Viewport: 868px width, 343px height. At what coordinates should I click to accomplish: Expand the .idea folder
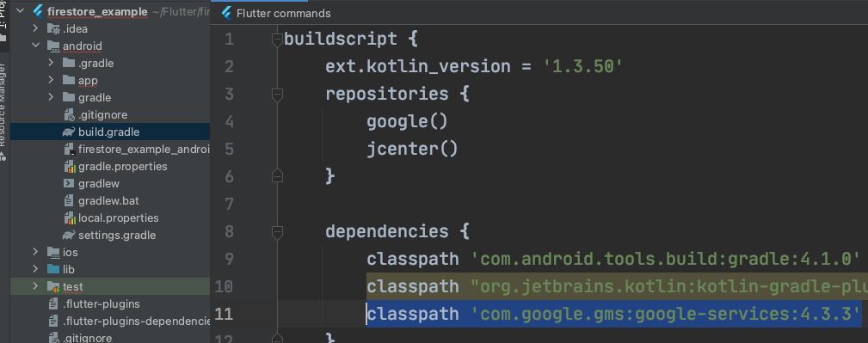tap(35, 28)
